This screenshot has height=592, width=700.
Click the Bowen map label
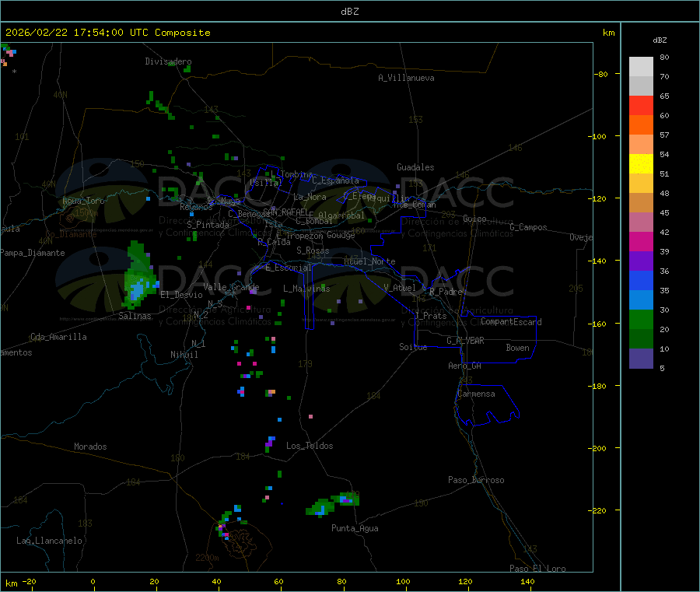click(518, 347)
